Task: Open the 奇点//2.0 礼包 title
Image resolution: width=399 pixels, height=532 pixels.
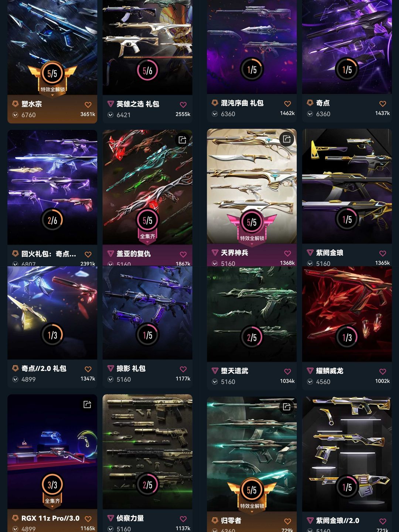Action: point(44,368)
